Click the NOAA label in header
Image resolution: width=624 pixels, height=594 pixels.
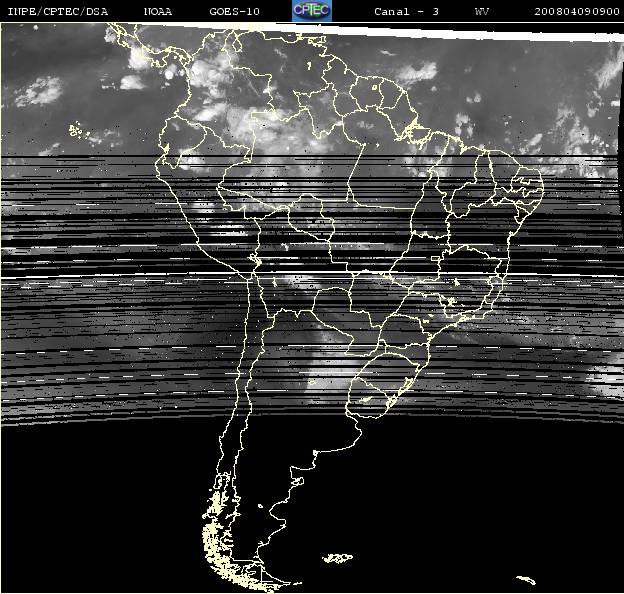pos(158,12)
